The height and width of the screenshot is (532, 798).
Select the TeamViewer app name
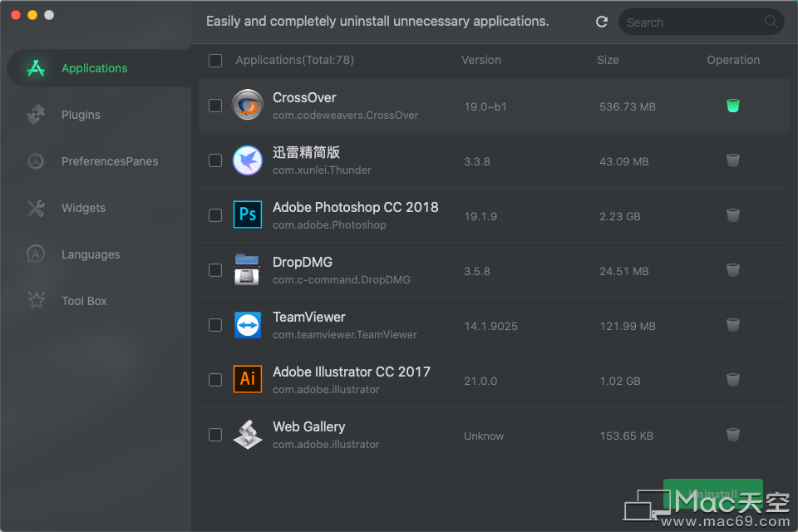(309, 317)
